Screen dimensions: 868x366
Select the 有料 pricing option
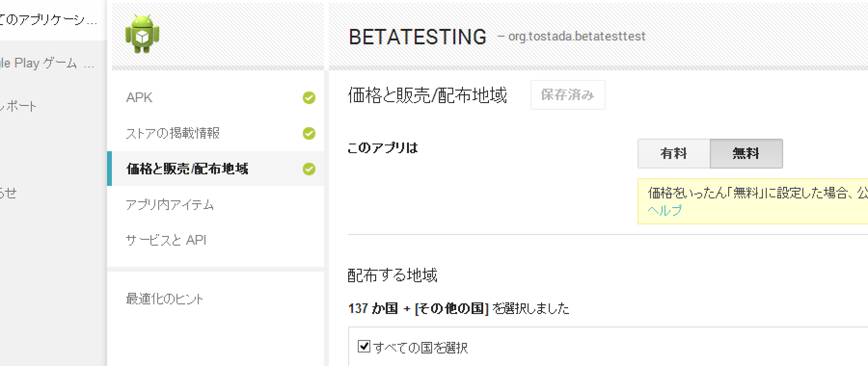pyautogui.click(x=673, y=154)
